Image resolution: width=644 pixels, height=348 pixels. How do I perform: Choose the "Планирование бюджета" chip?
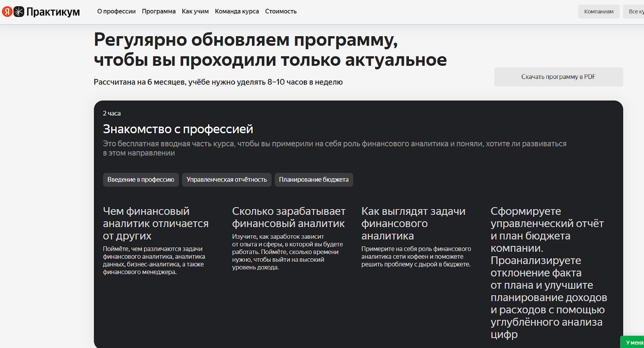(x=314, y=180)
